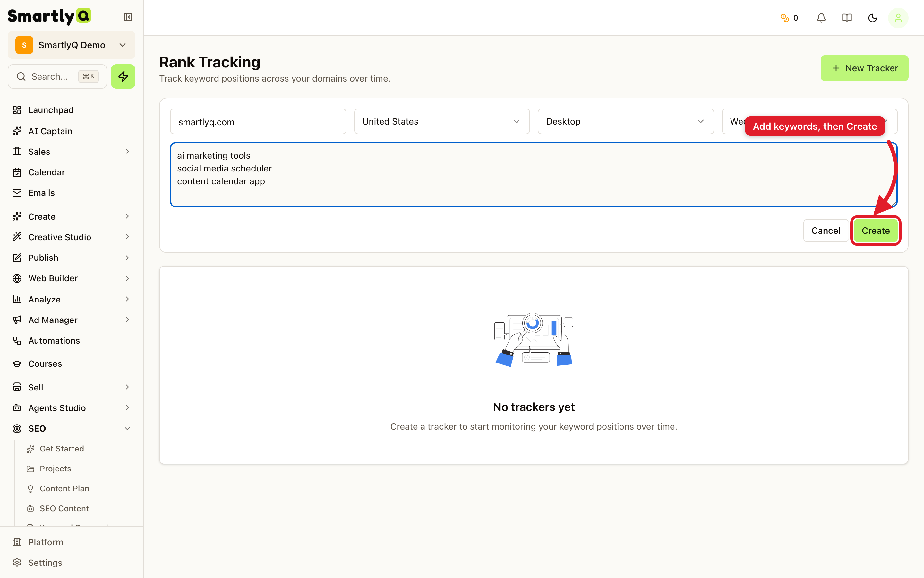Click the Creative Studio wand icon
Image resolution: width=924 pixels, height=578 pixels.
coord(17,237)
